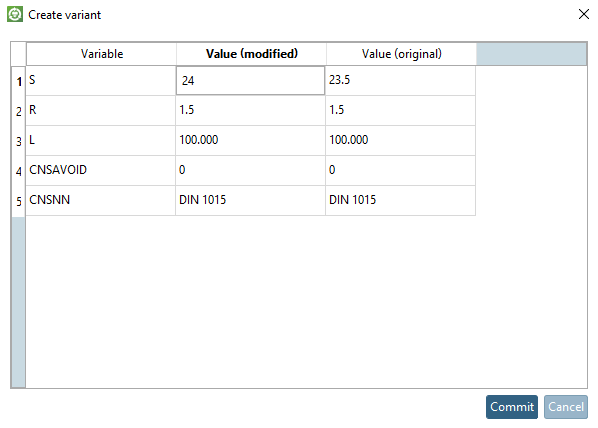Image resolution: width=598 pixels, height=428 pixels.
Task: Close the Create variant dialog
Action: 584,14
